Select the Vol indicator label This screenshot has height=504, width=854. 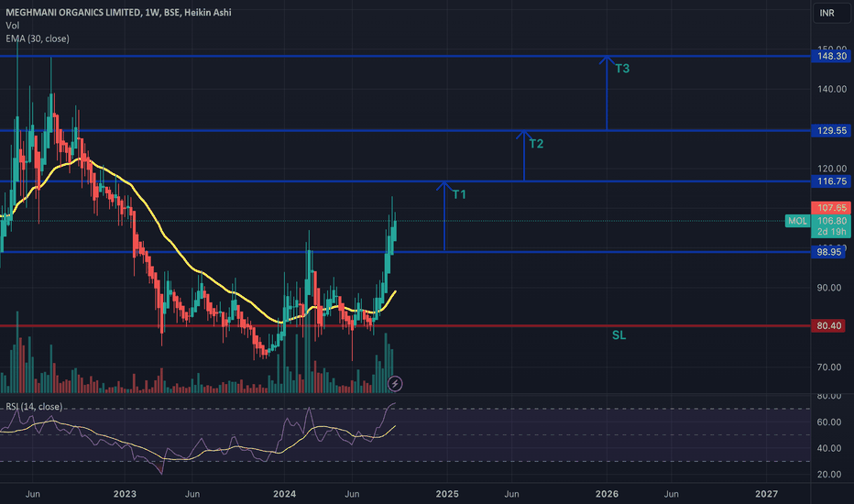tap(13, 26)
